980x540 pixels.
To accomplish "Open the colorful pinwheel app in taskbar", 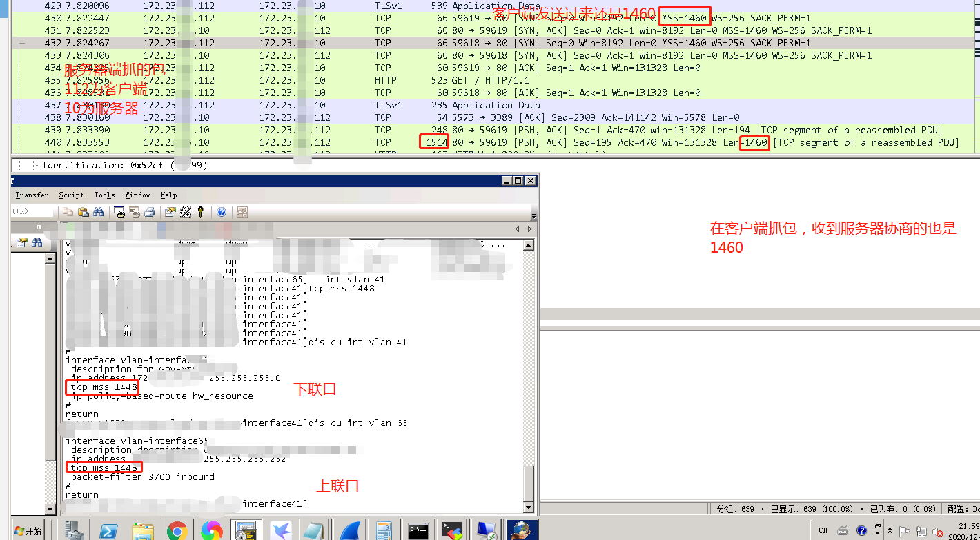I will pyautogui.click(x=212, y=530).
